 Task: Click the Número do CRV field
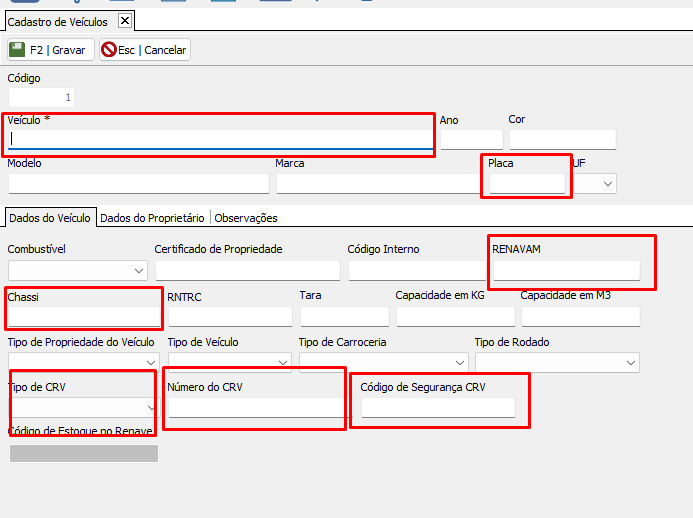[x=257, y=408]
